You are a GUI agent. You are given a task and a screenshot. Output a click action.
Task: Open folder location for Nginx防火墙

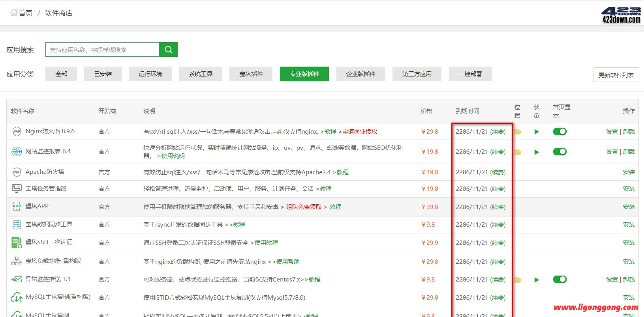click(x=518, y=132)
